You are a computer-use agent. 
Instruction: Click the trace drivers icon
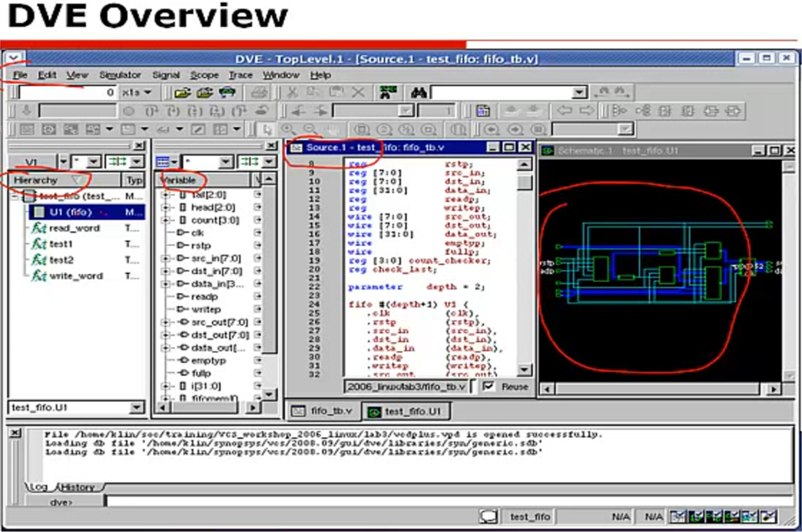tap(619, 111)
